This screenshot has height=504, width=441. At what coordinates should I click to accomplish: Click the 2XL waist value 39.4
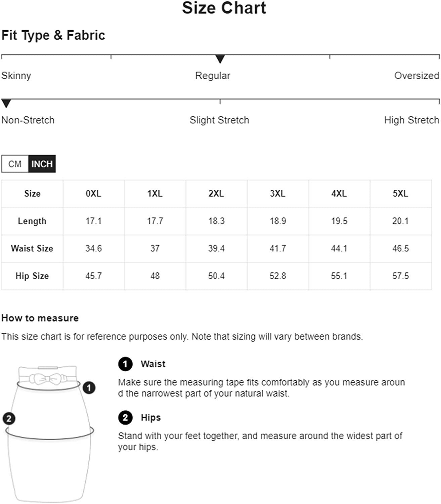216,248
